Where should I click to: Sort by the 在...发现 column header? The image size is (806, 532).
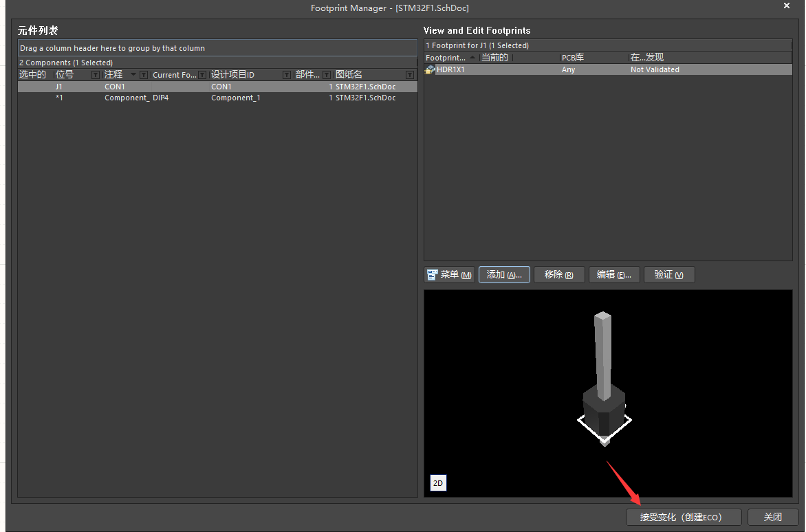coord(647,58)
